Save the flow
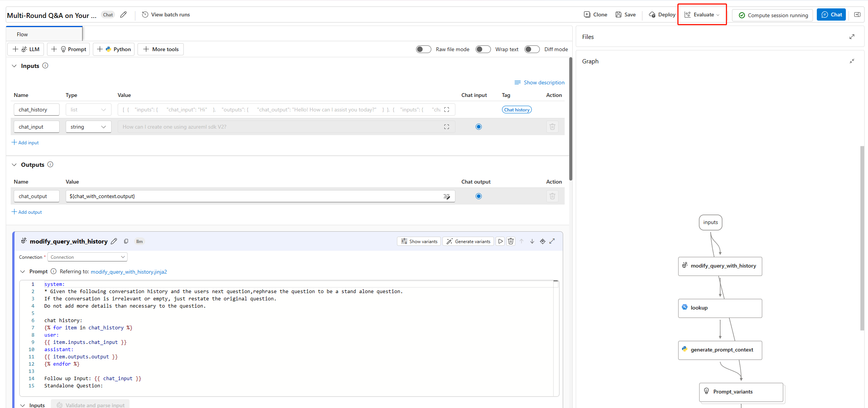Viewport: 868px width, 408px height. click(625, 15)
